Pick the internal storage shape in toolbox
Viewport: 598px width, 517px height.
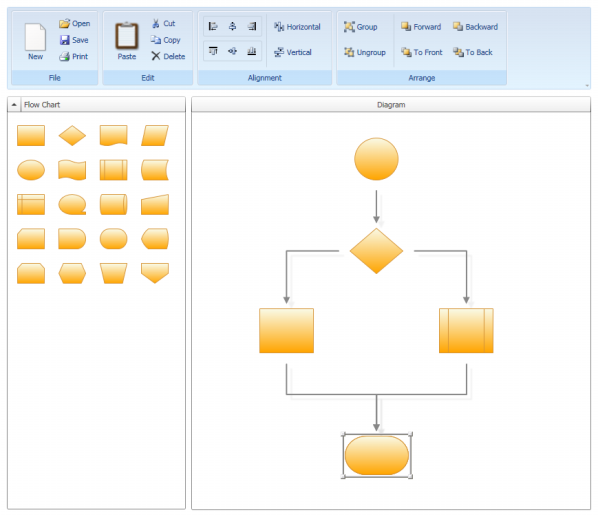pyautogui.click(x=31, y=204)
